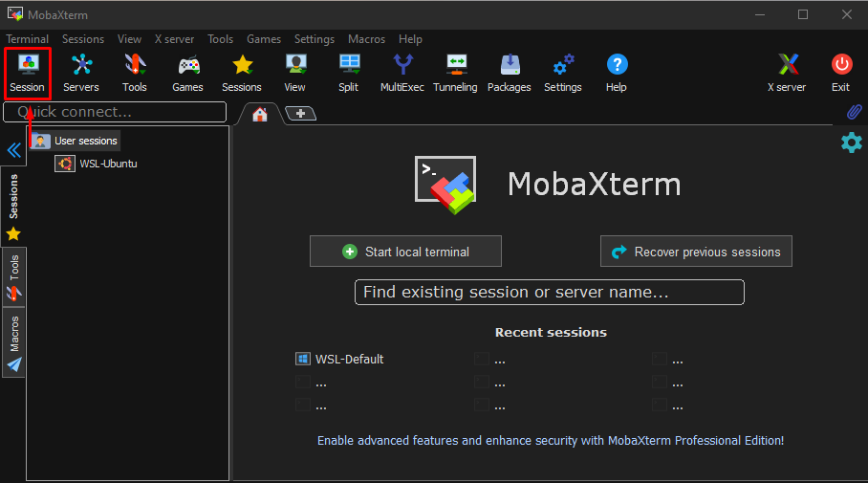Image resolution: width=868 pixels, height=483 pixels.
Task: Click the red Exit power icon
Action: click(x=840, y=73)
